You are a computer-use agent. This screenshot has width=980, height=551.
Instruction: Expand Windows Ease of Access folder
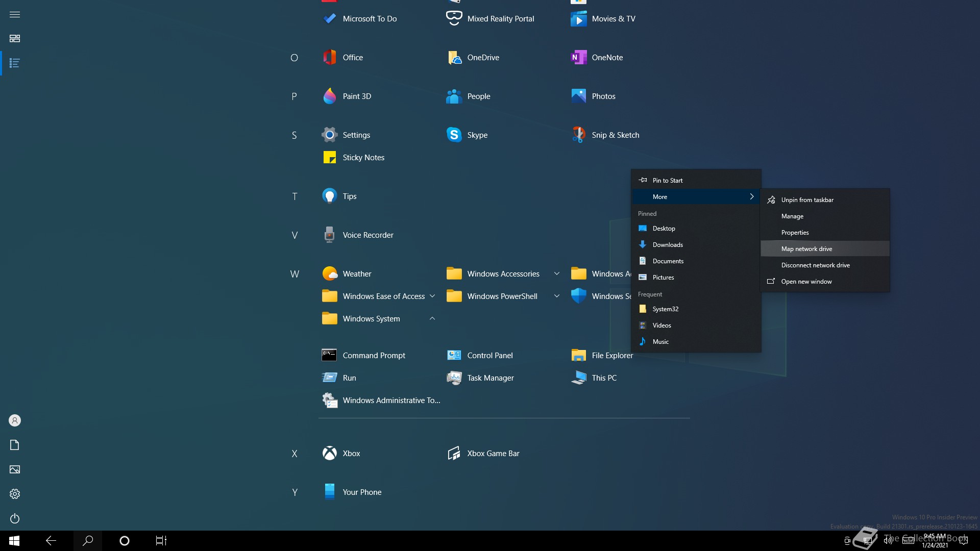pos(432,296)
